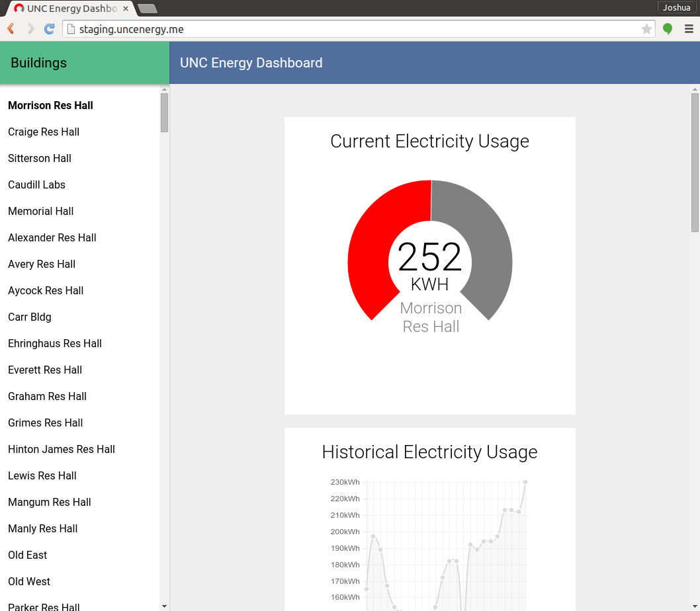The image size is (700, 611).
Task: Select Alexander Res Hall
Action: tap(52, 237)
